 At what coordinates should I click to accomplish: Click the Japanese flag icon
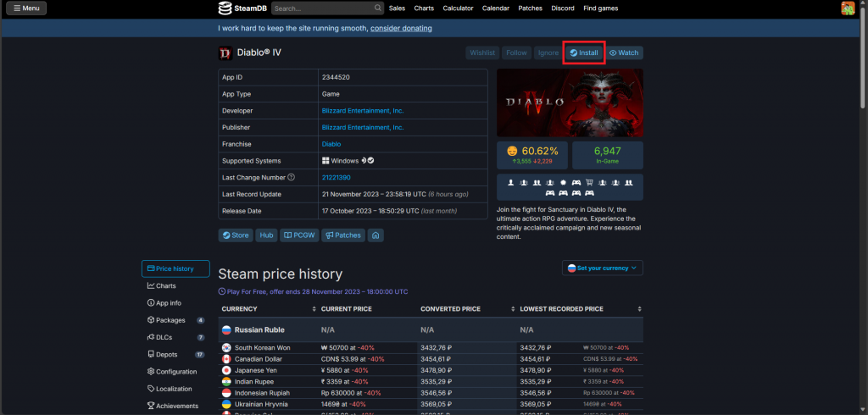[226, 370]
